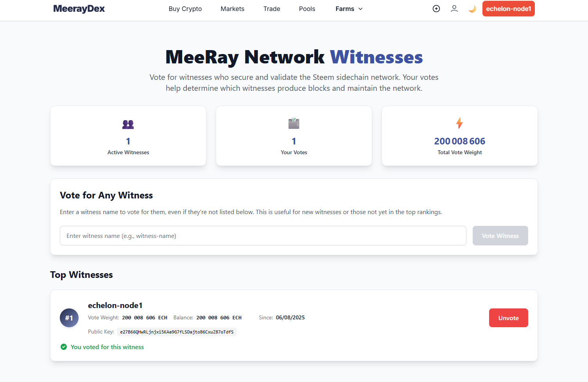Focus the witness name input field

pyautogui.click(x=263, y=236)
